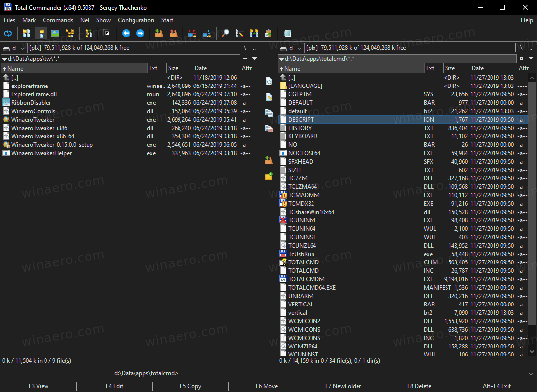Viewport: 537px width, 392px height.
Task: Toggle the directory tree view icon
Action: coord(70,33)
